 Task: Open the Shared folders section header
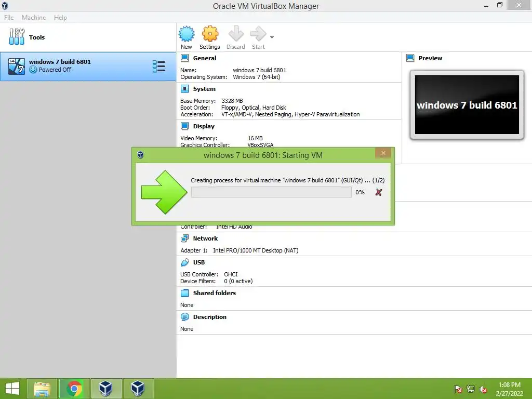coord(215,293)
